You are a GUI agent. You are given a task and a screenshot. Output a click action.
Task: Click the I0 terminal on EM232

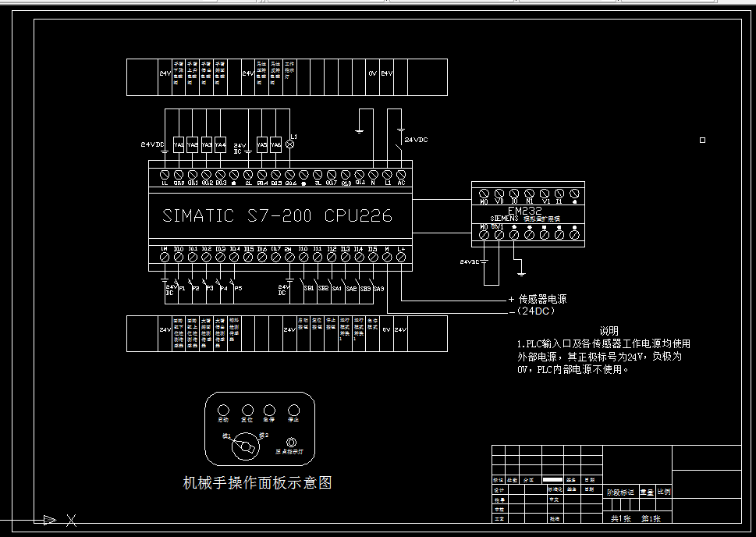tap(514, 194)
